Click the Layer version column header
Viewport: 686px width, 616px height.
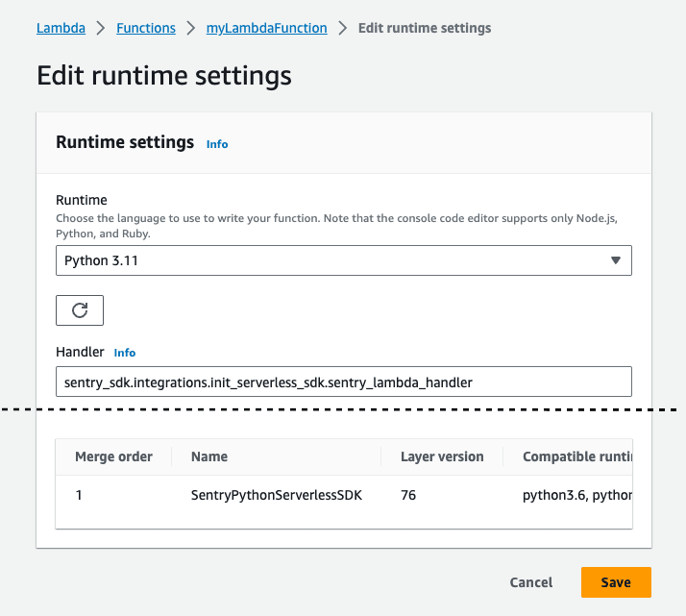(x=441, y=456)
